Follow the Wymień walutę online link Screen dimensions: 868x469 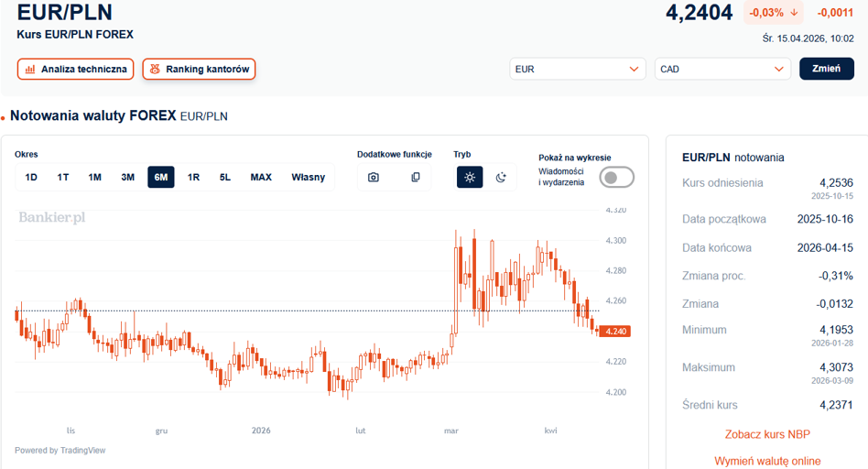pyautogui.click(x=767, y=461)
